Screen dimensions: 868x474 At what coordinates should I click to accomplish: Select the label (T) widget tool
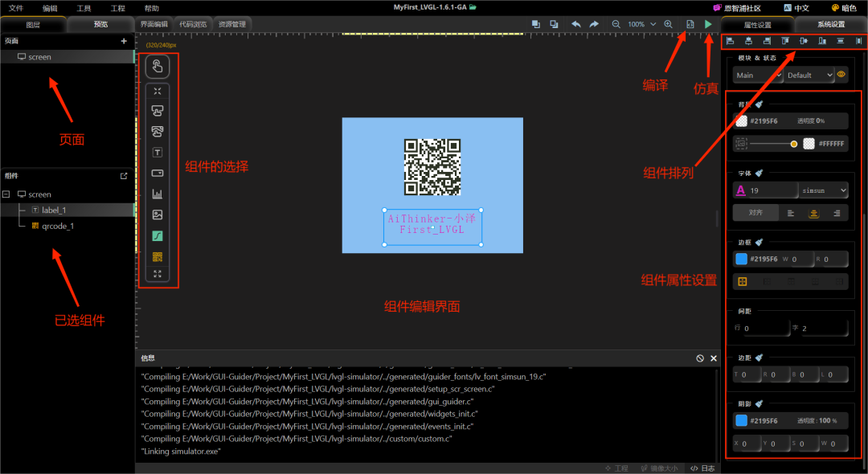click(158, 152)
